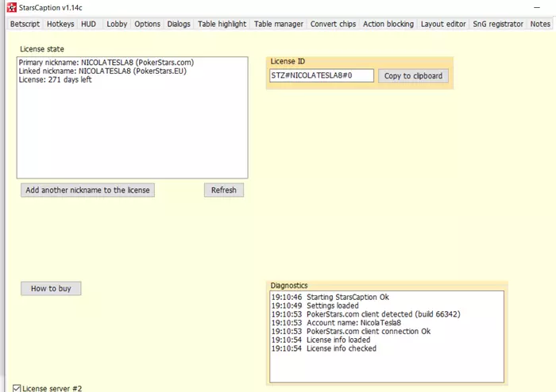Click the Account name NicolaTesla8 entry
Image resolution: width=556 pixels, height=392 pixels.
[x=336, y=323]
